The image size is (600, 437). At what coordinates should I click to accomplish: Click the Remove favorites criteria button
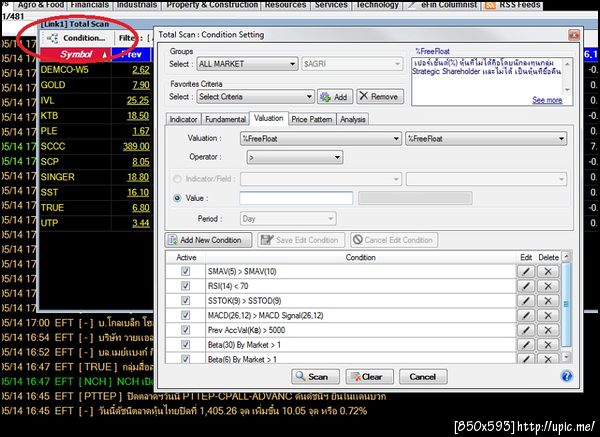coord(380,97)
